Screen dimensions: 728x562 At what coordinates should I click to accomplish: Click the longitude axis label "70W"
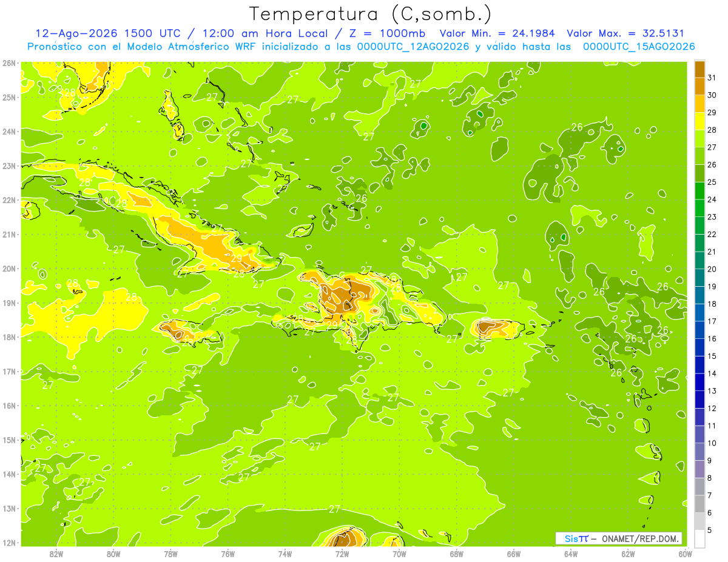coord(399,554)
